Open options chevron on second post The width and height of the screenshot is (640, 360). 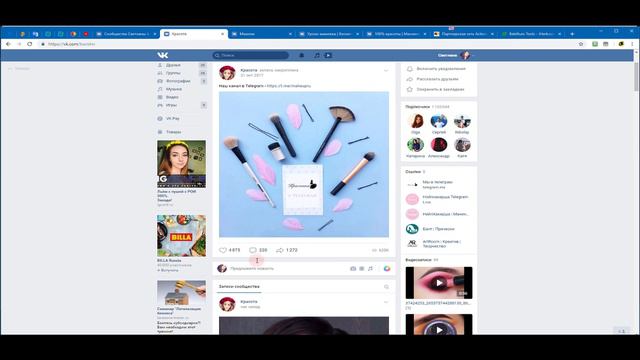pyautogui.click(x=386, y=302)
